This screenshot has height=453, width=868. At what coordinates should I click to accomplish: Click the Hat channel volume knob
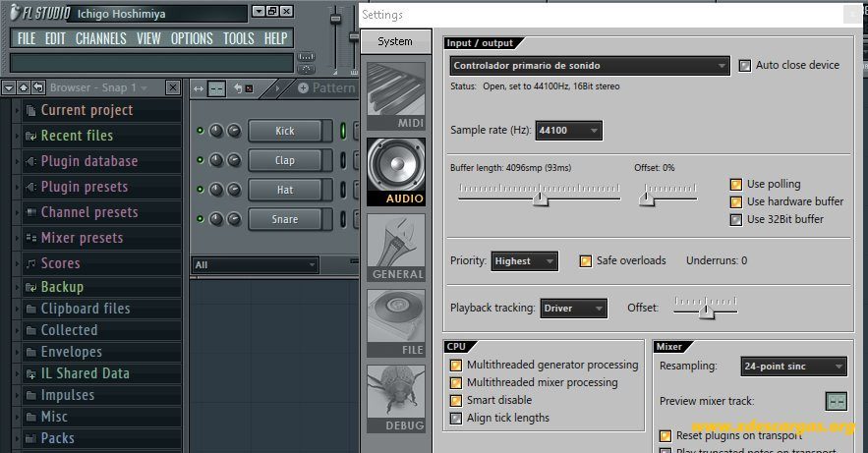pos(234,190)
